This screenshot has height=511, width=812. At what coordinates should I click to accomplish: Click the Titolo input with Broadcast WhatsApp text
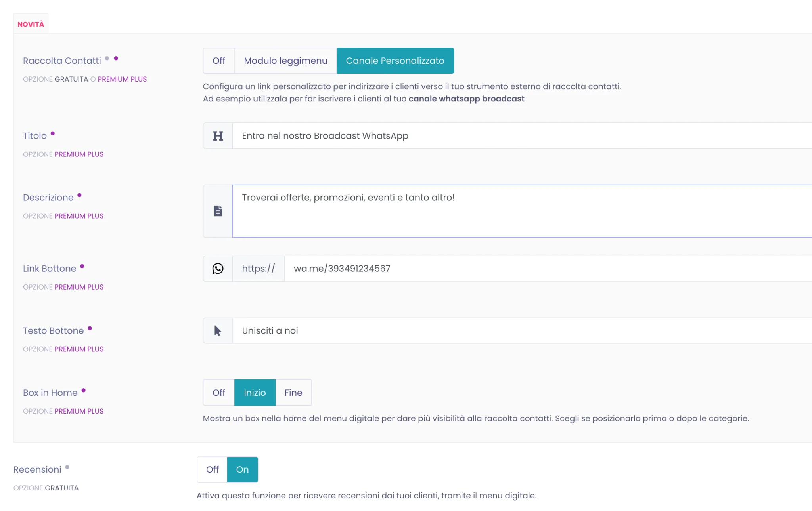pos(522,136)
